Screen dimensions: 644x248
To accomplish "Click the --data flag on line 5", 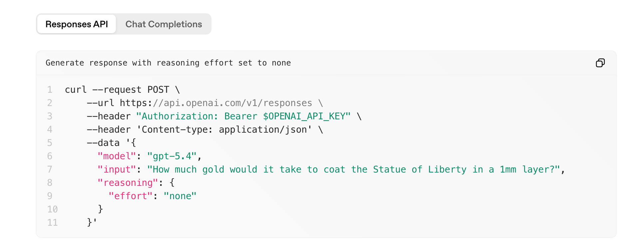I will (x=103, y=143).
